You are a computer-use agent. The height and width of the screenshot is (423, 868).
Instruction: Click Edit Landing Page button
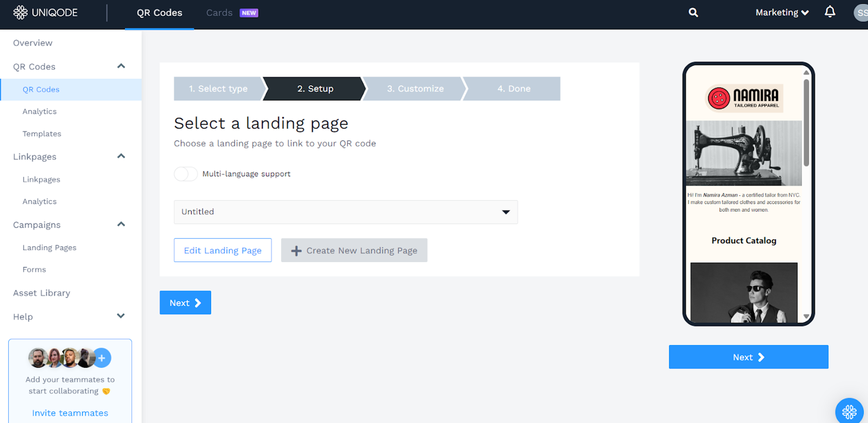223,250
